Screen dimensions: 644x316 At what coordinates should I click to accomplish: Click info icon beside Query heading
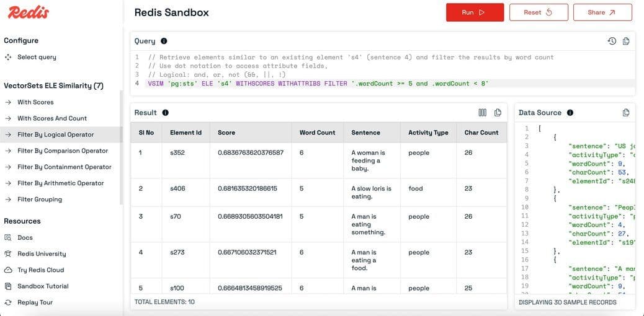pyautogui.click(x=164, y=41)
